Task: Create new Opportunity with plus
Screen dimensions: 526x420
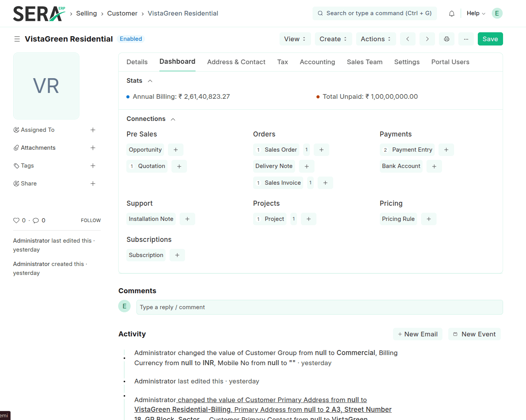Action: pyautogui.click(x=176, y=150)
